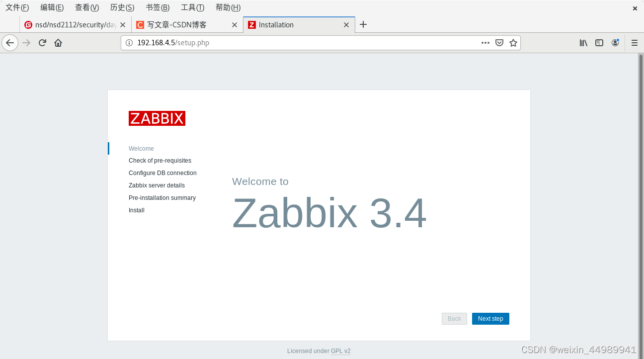Screen dimensions: 644x359
Task: Select Pre-installation summary step
Action: click(162, 198)
